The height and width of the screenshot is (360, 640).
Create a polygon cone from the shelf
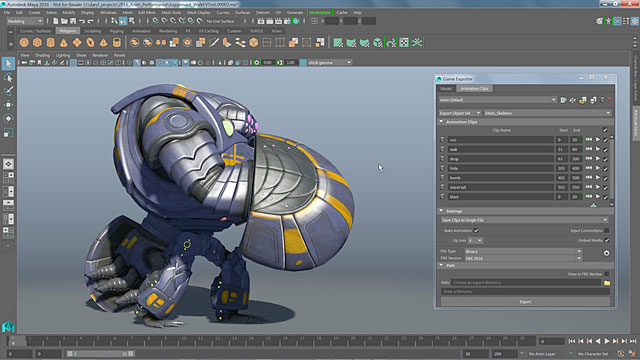tap(64, 42)
